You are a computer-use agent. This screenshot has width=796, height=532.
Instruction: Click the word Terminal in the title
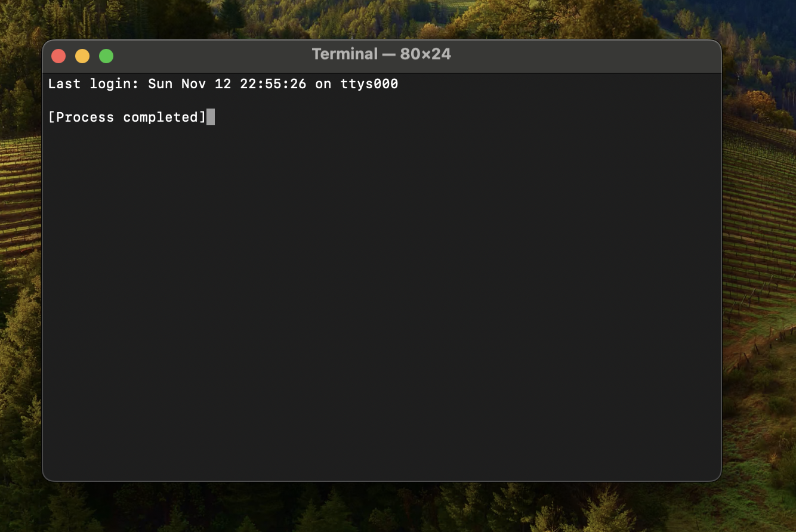coord(345,54)
